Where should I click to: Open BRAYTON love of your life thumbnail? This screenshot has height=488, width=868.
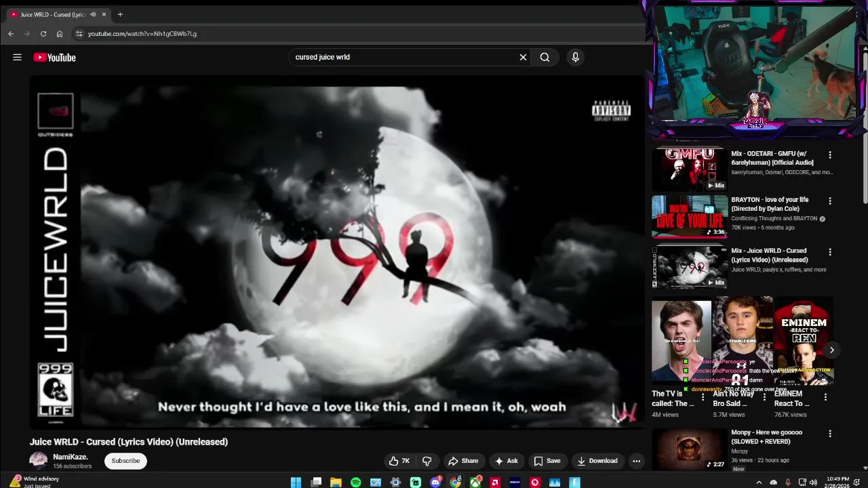pos(689,217)
